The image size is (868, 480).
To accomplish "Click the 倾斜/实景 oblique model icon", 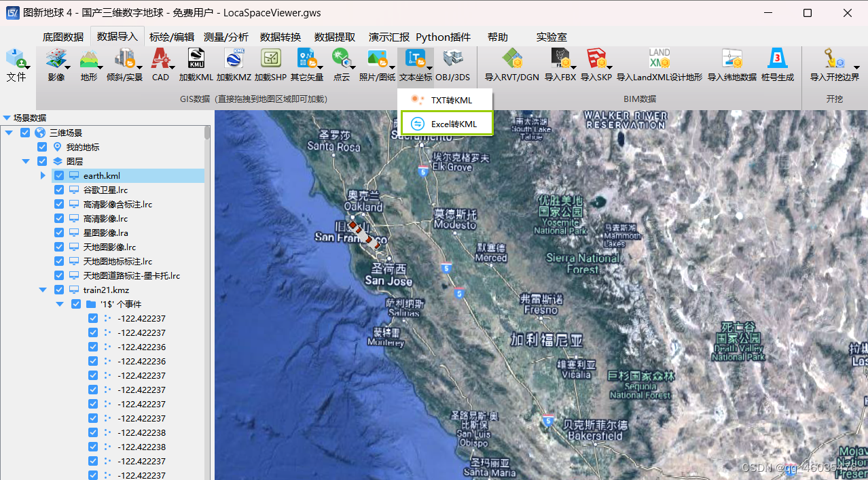I will click(124, 59).
